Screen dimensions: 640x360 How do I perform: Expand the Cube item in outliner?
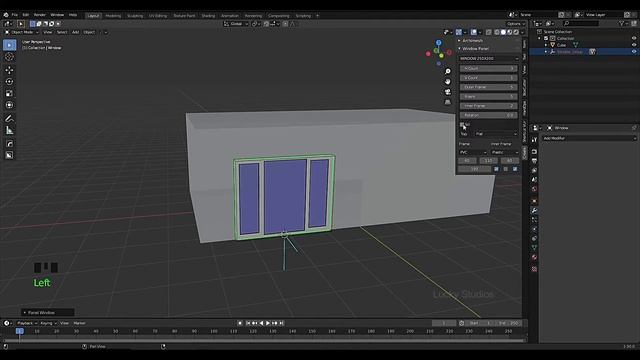pyautogui.click(x=546, y=45)
